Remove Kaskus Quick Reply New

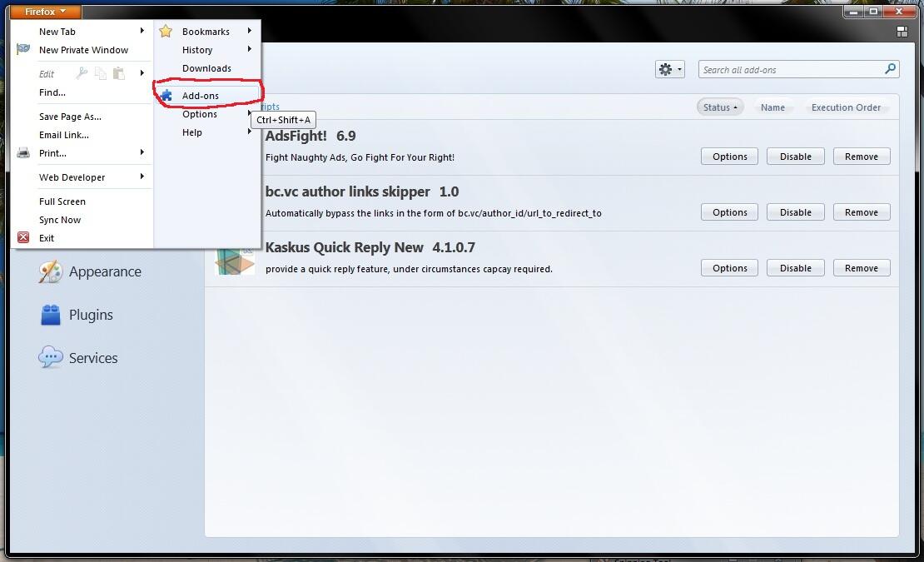[x=862, y=268]
